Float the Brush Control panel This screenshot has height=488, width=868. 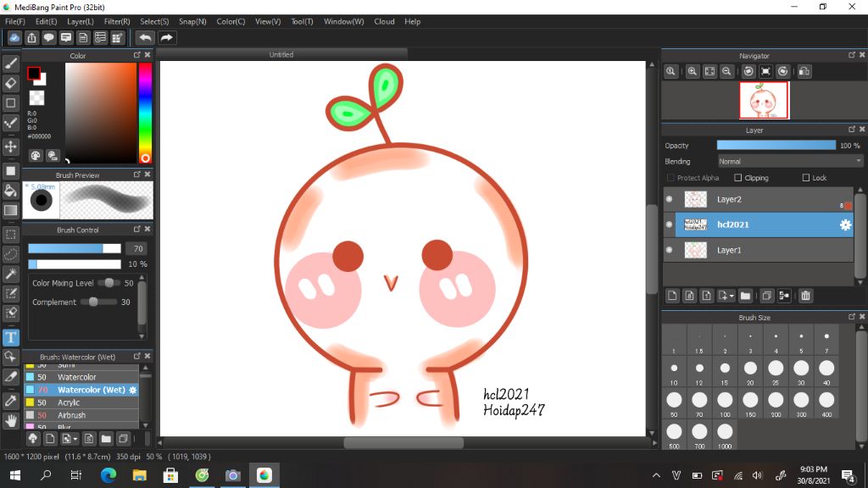pyautogui.click(x=136, y=229)
